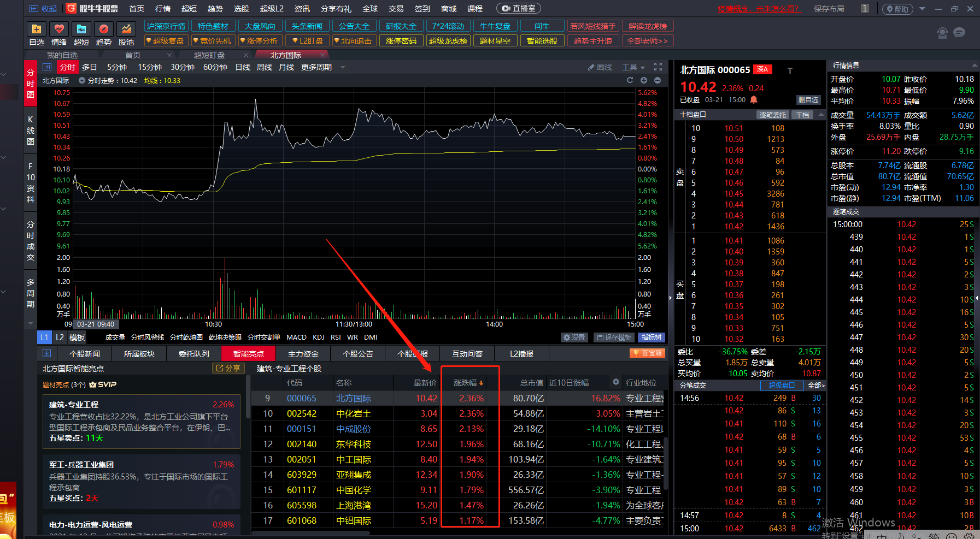Screen dimensions: 980x539
Task: Toggle the 分时走势 legend circle
Action: [82, 80]
